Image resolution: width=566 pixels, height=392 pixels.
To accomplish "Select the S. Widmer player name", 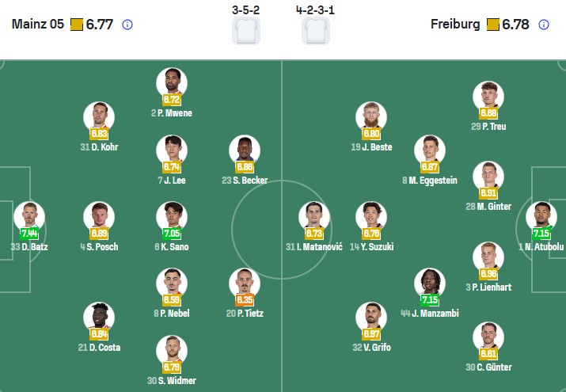I will [172, 381].
